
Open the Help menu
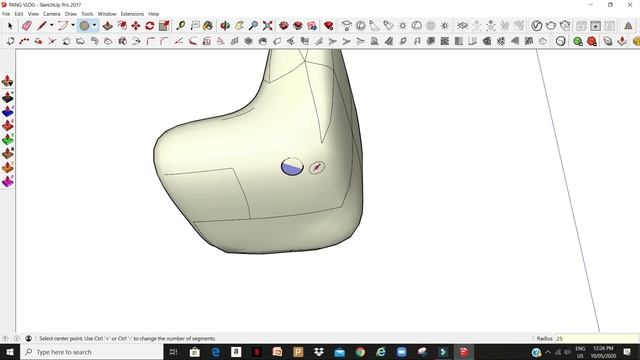[x=154, y=14]
